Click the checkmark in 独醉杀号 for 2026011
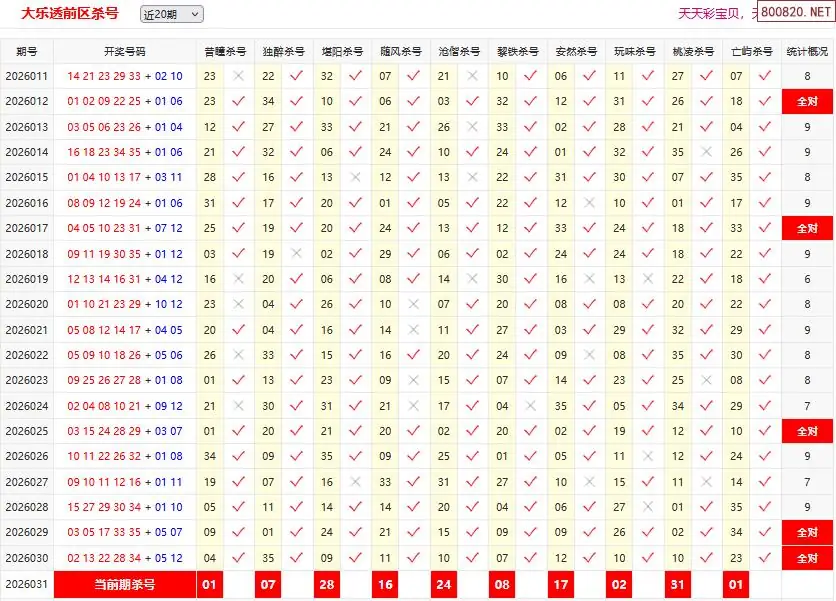 pyautogui.click(x=296, y=76)
